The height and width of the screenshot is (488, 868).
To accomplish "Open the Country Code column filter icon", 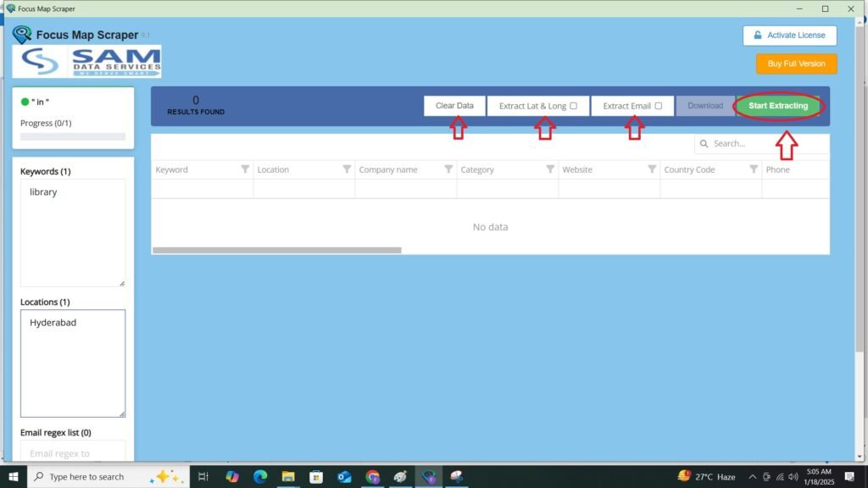I will point(754,169).
